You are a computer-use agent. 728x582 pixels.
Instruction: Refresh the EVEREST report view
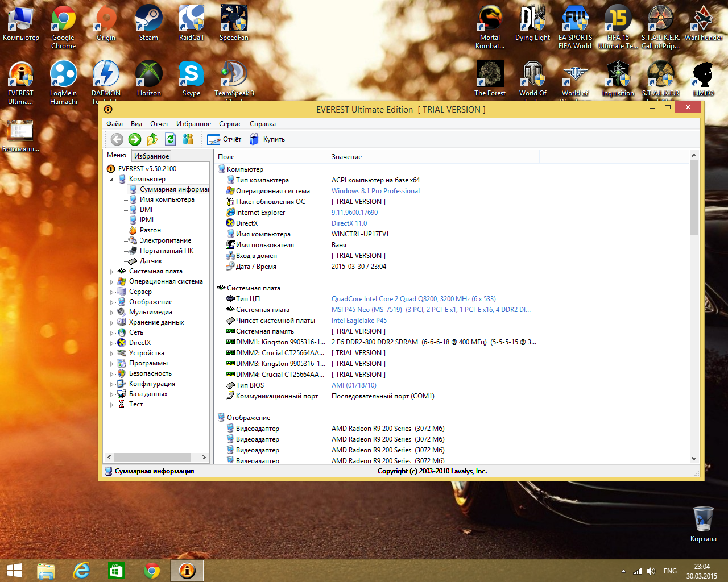(170, 139)
